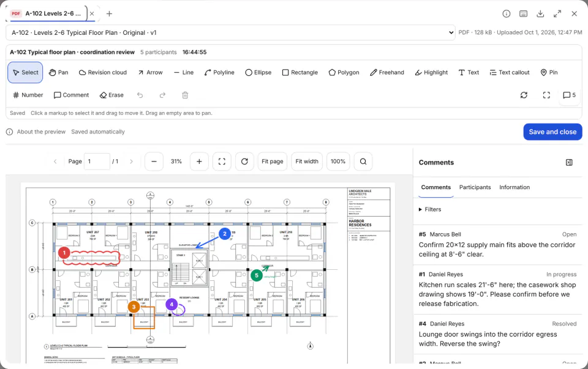Activate the Erase tool
Screen dimensions: 588x369
(x=111, y=95)
